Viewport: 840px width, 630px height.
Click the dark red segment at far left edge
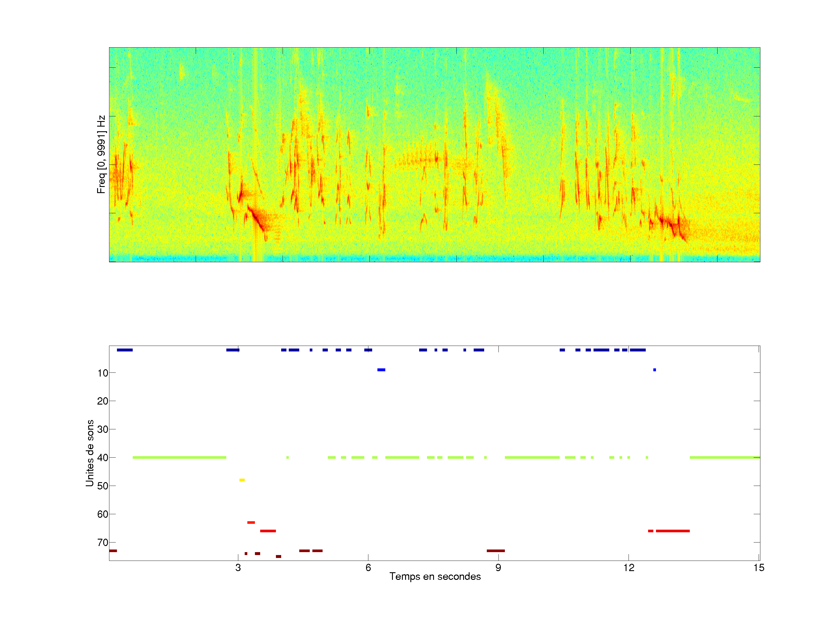tap(113, 551)
